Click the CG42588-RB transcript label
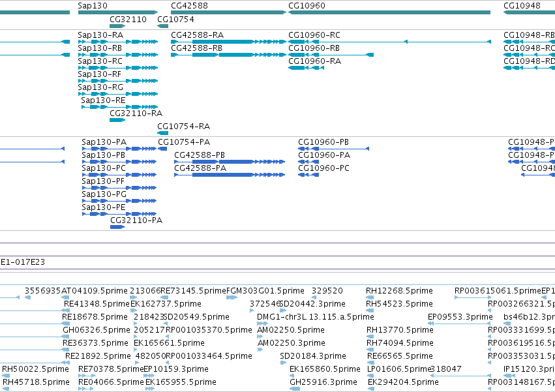The height and width of the screenshot is (392, 555). 196,48
